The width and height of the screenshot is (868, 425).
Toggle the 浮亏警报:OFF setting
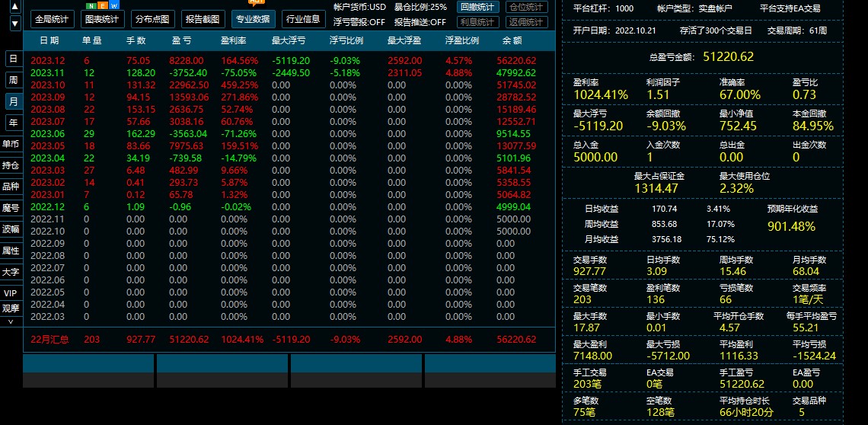pos(360,22)
